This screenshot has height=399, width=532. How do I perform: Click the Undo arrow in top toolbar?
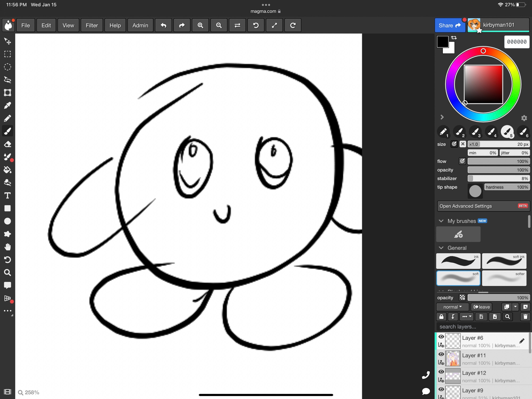point(163,25)
